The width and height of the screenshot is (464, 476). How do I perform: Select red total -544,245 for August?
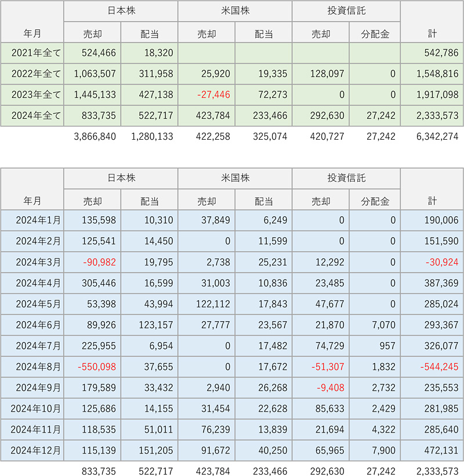pyautogui.click(x=439, y=367)
